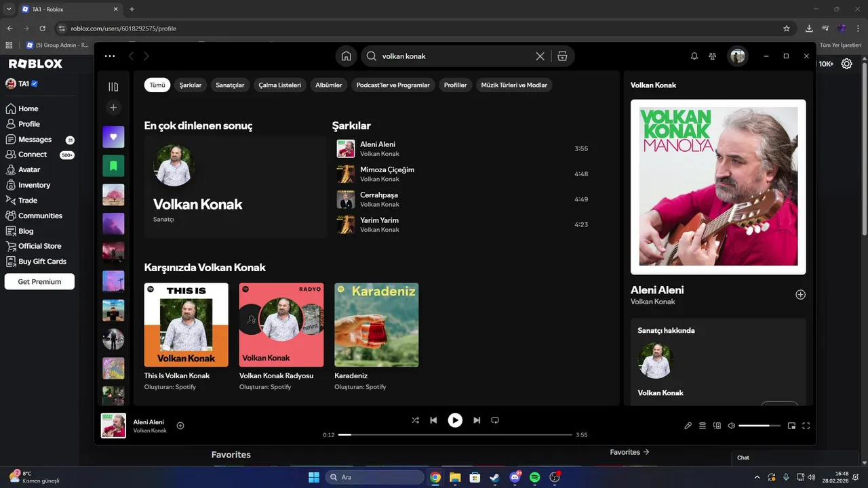Skip to next track
The image size is (868, 488).
click(x=477, y=420)
